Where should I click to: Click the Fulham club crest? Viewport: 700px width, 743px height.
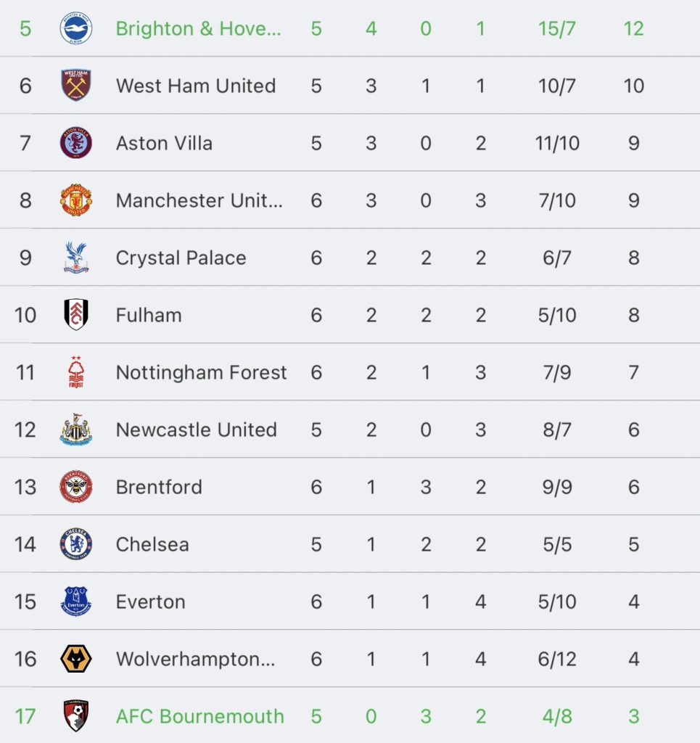76,315
